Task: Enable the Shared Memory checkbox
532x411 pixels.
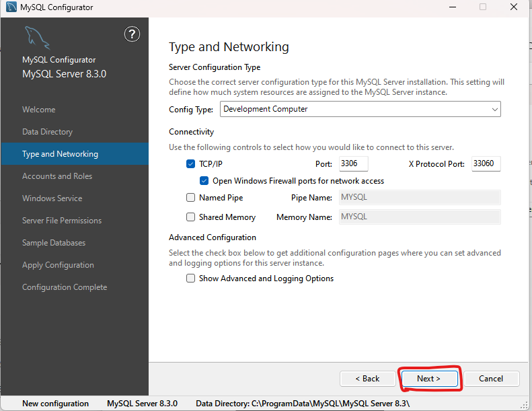Action: (x=191, y=217)
